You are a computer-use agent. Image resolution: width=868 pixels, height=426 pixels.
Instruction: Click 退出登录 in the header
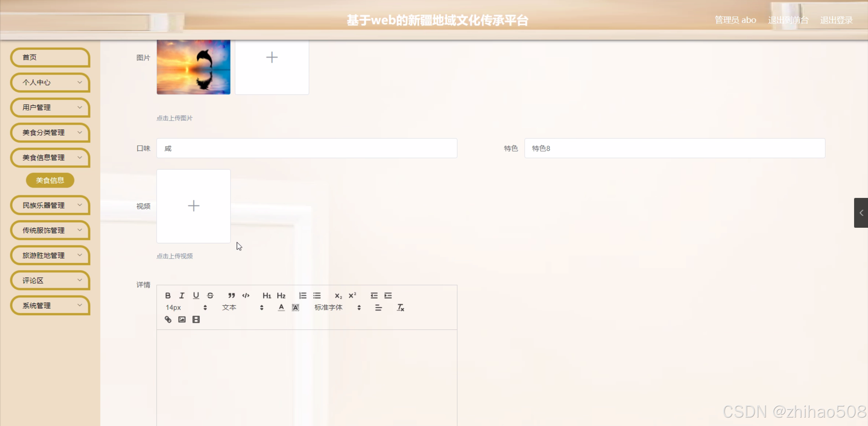(x=836, y=20)
